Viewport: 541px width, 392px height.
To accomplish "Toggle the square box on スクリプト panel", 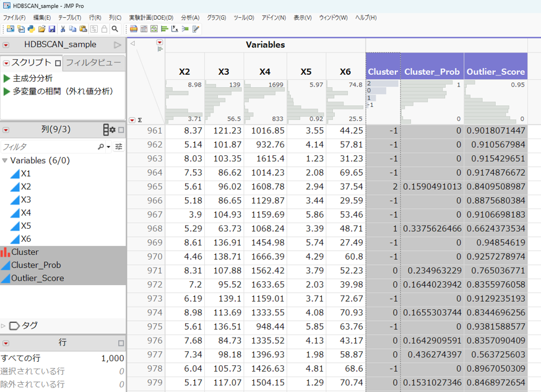I will point(58,63).
